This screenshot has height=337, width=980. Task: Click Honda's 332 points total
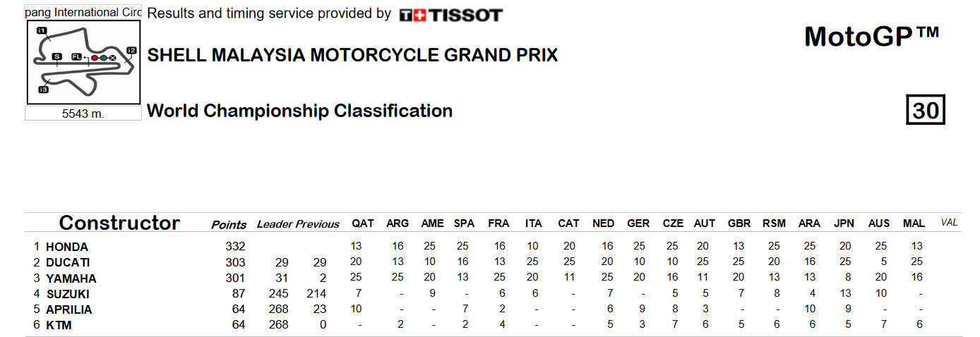[235, 246]
